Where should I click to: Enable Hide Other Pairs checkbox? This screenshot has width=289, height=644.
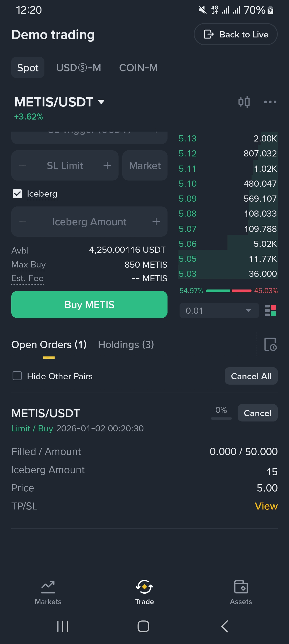point(17,376)
